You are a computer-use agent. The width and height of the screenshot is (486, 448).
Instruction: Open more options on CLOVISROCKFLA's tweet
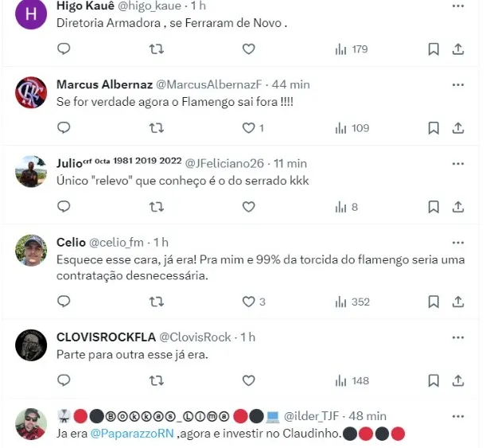tap(458, 337)
